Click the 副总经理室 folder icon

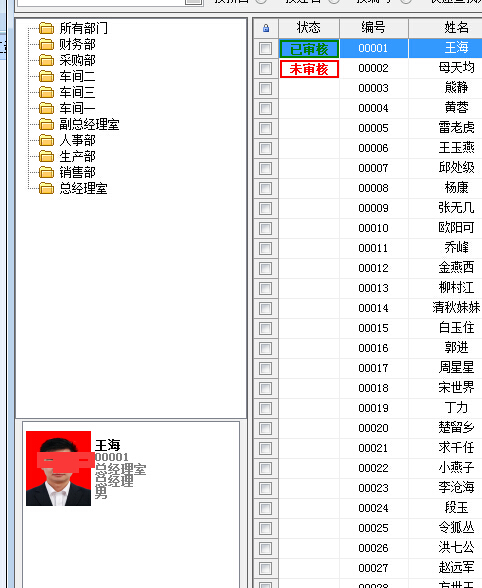click(x=47, y=124)
